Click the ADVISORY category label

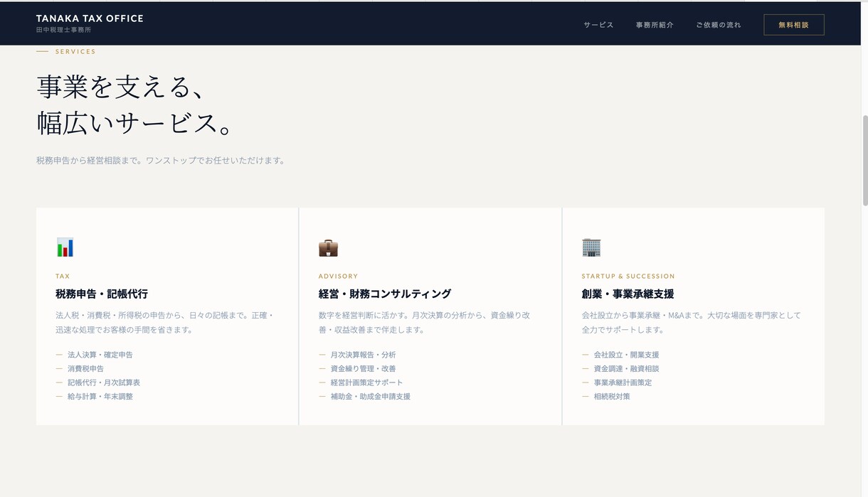tap(338, 276)
